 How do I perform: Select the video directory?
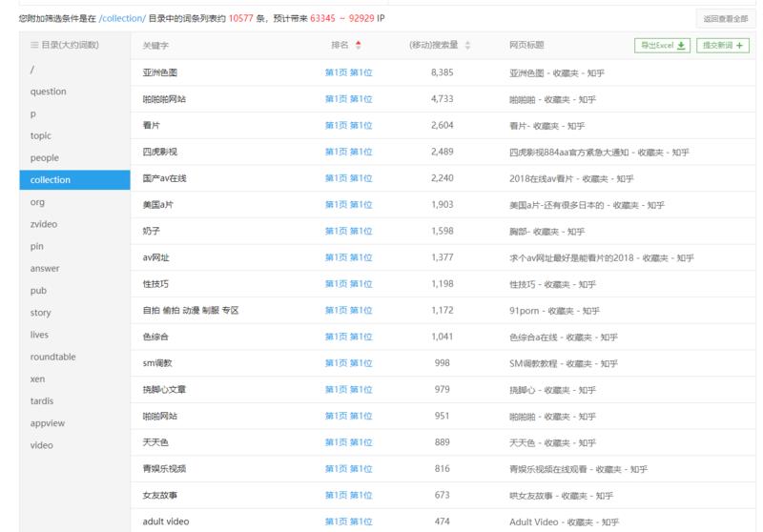(41, 445)
